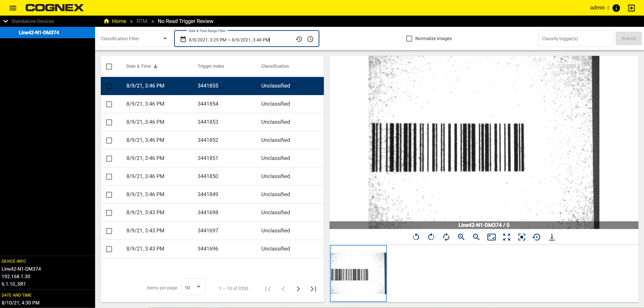Click the Trigger Index column header
Screen dimensions: 644x308
[211, 66]
